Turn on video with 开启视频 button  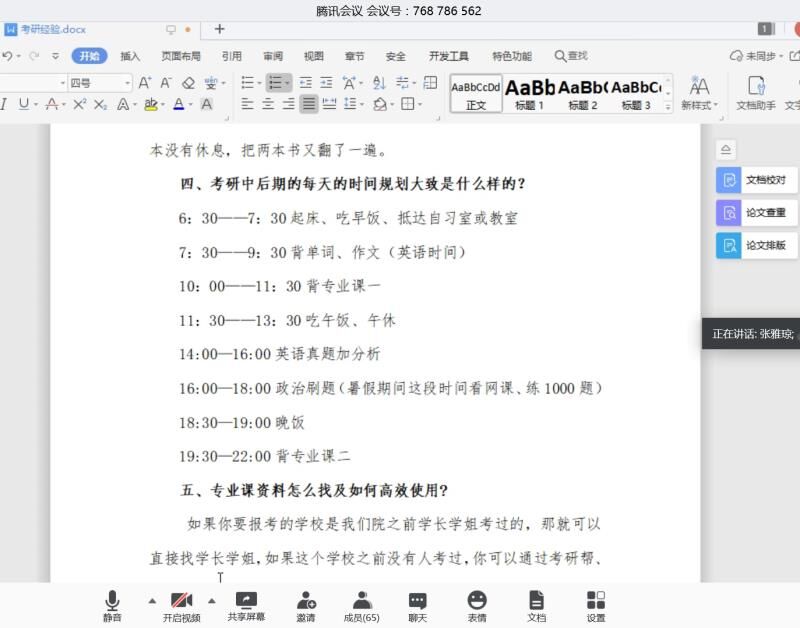pyautogui.click(x=181, y=606)
